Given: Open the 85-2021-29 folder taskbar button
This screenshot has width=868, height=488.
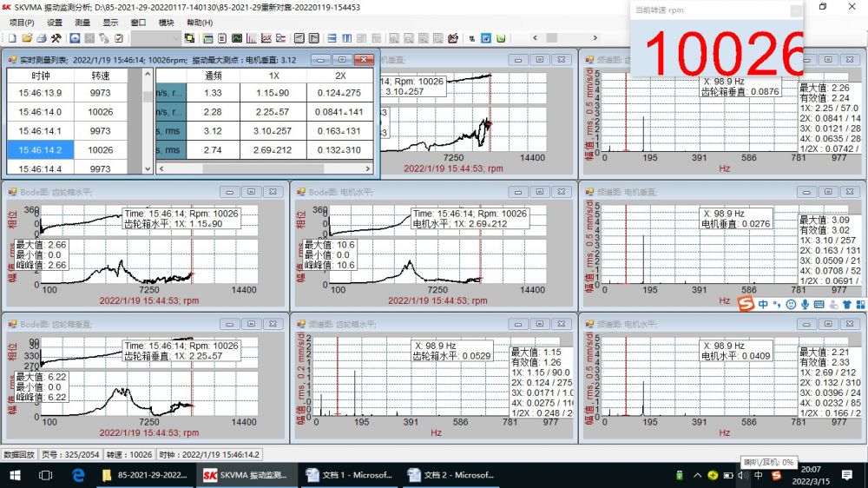Looking at the screenshot, I should [144, 475].
